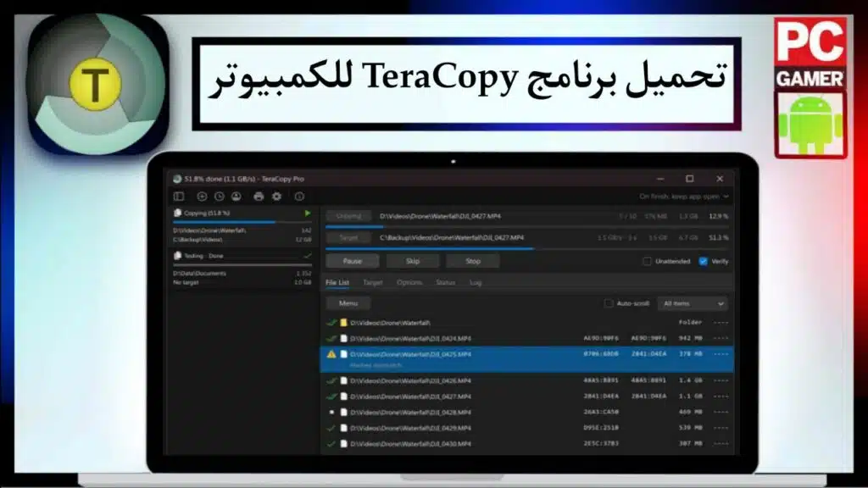
Task: Open the Menu button dropdown in file list
Action: click(x=348, y=302)
